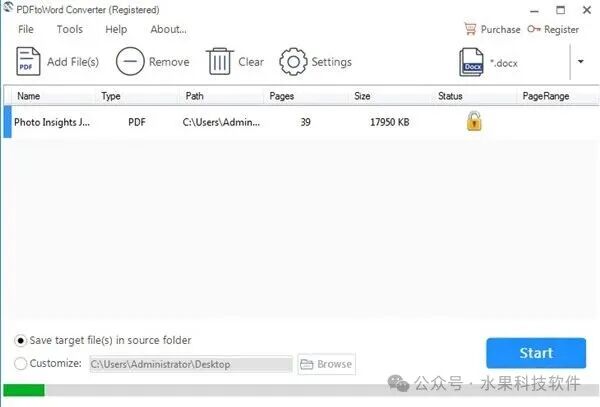Click the unlocked padlock status icon
The width and height of the screenshot is (600, 407).
point(474,121)
